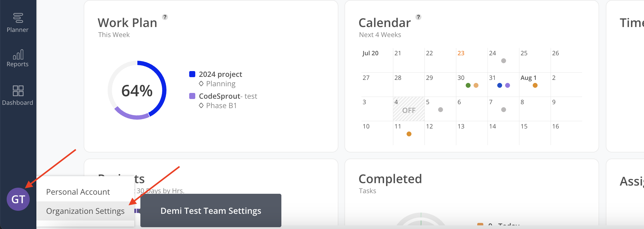644x229 pixels.
Task: Open the Reports bar chart icon
Action: [x=18, y=55]
